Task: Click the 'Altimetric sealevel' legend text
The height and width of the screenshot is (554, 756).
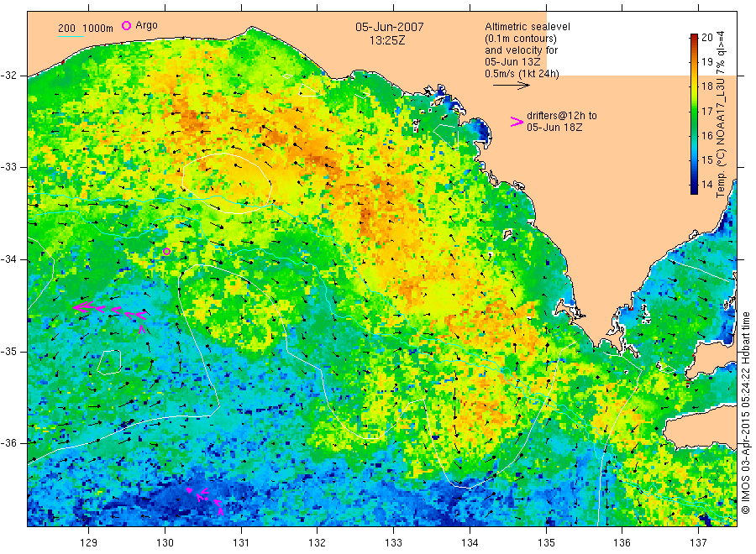Action: click(528, 27)
